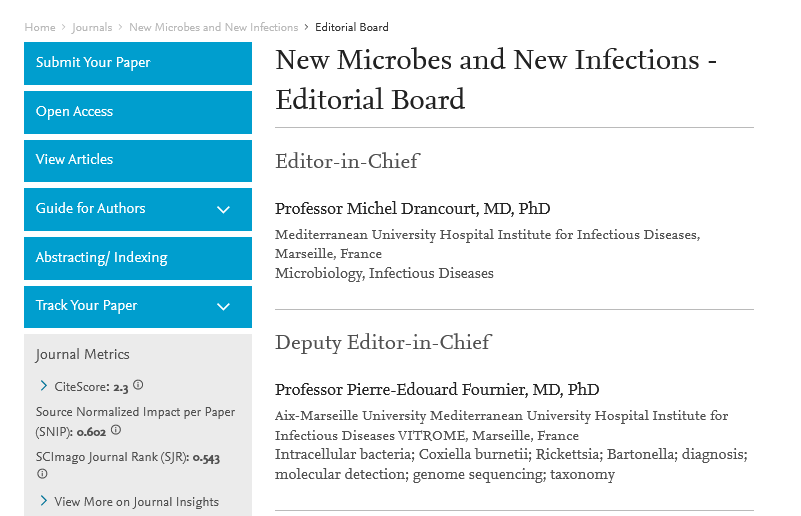The image size is (801, 516).
Task: Click the Editorial Board breadcrumb text
Action: (352, 27)
